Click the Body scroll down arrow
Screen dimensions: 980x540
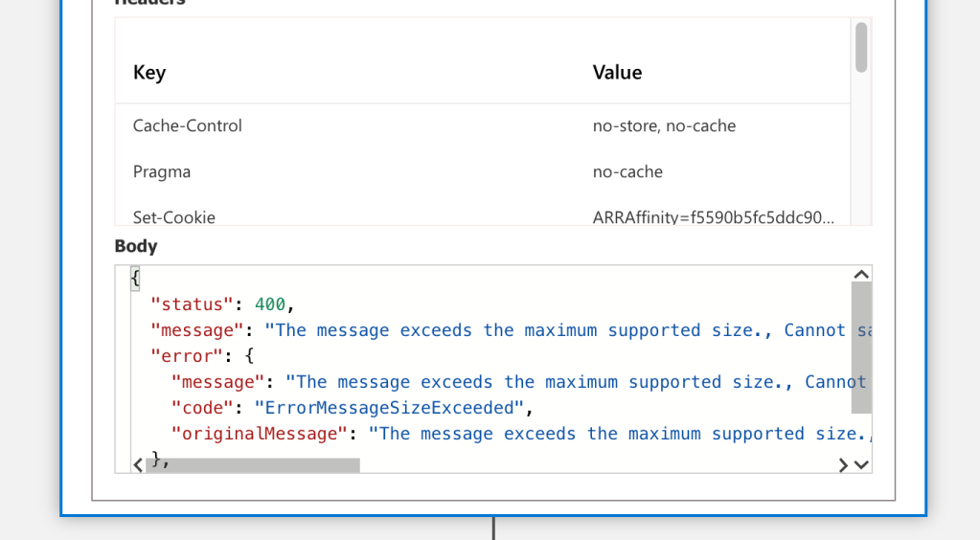(861, 465)
